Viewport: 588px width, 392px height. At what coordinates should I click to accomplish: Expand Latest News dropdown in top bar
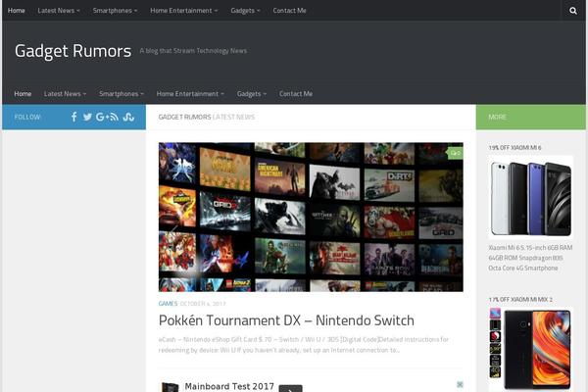click(59, 11)
